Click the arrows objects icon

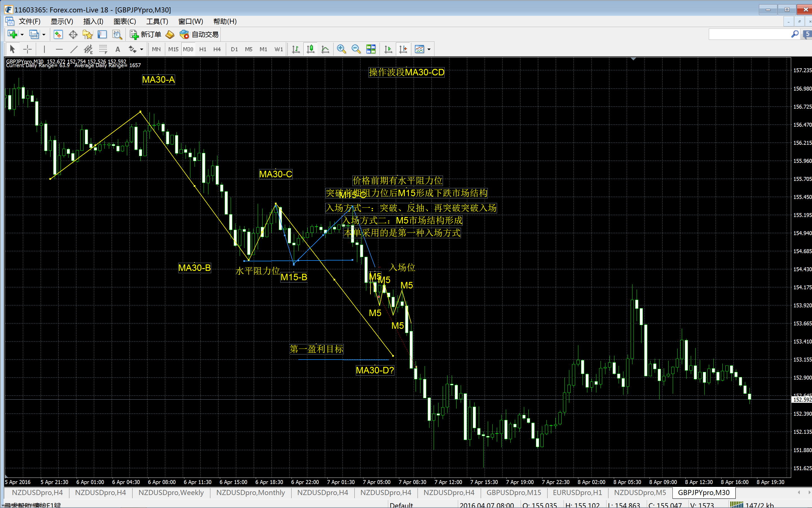pyautogui.click(x=133, y=49)
